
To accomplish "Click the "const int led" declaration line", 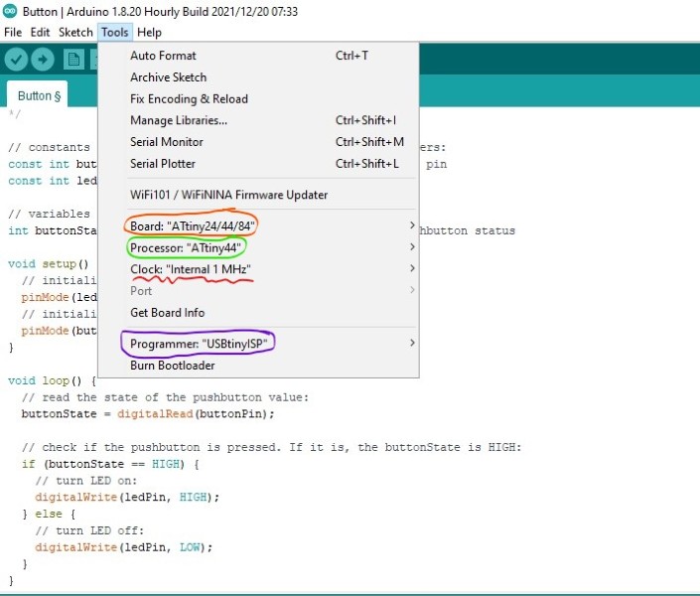I will 53,181.
